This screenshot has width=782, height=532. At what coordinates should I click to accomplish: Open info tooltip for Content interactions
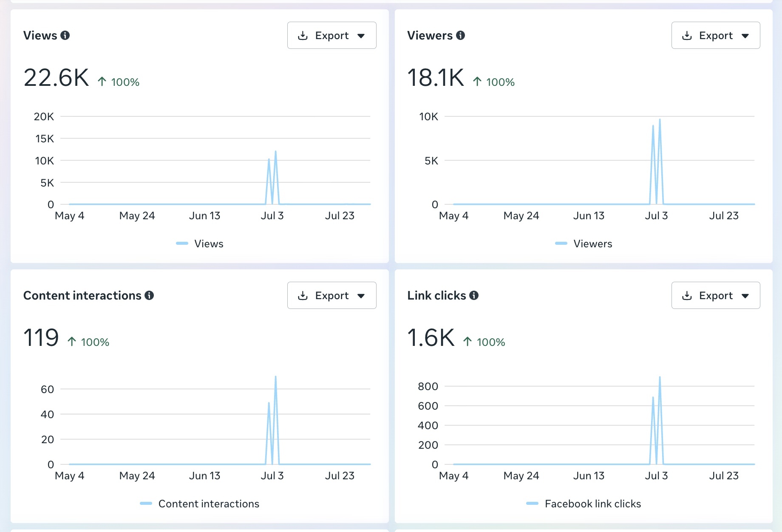point(149,295)
